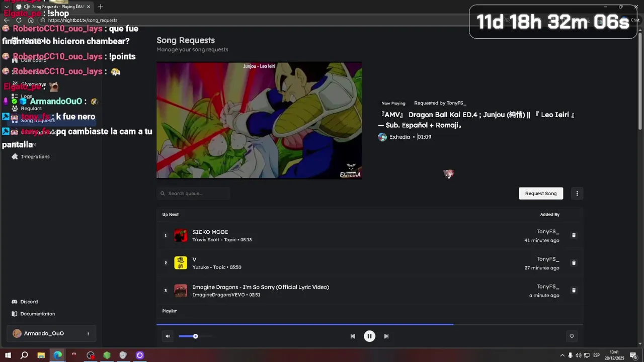Click the Request Song button
Viewport: 644px width, 362px height.
[541, 194]
